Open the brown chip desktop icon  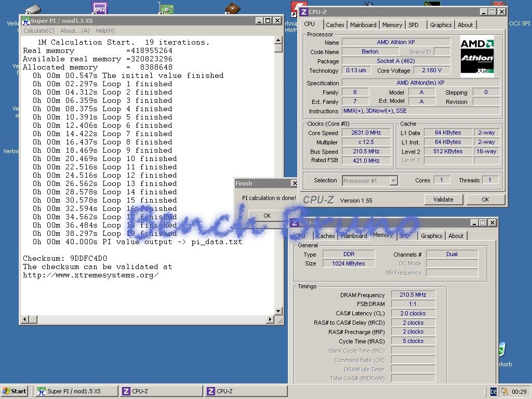point(232,8)
